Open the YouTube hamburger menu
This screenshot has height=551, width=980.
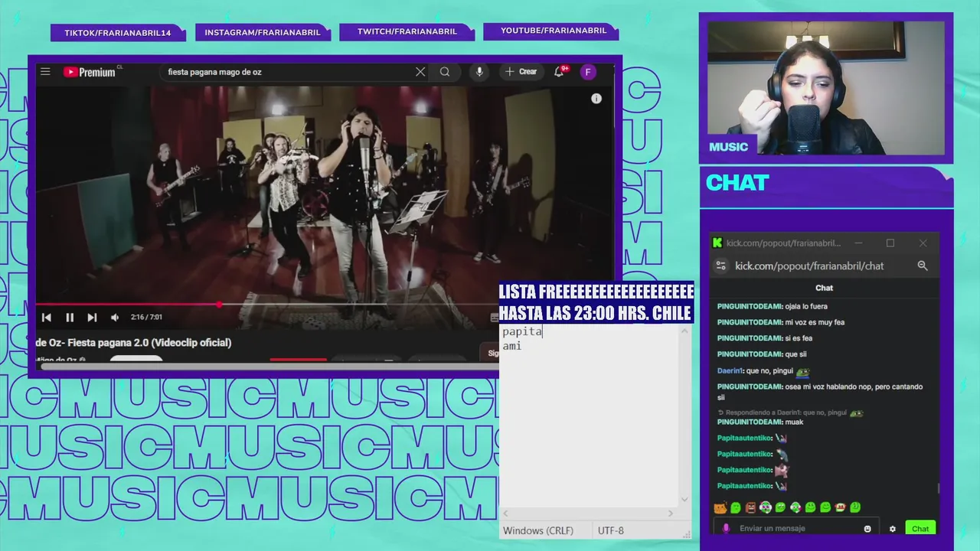click(x=45, y=72)
